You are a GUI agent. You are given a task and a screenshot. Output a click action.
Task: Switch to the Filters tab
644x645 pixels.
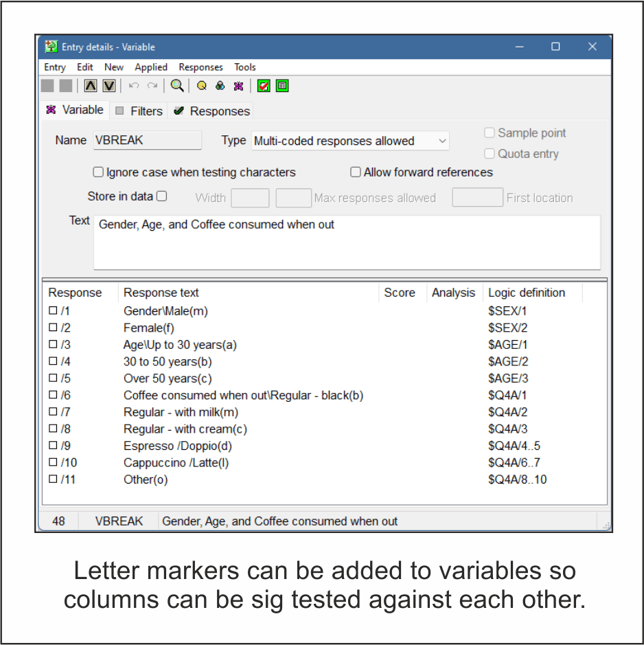click(139, 111)
